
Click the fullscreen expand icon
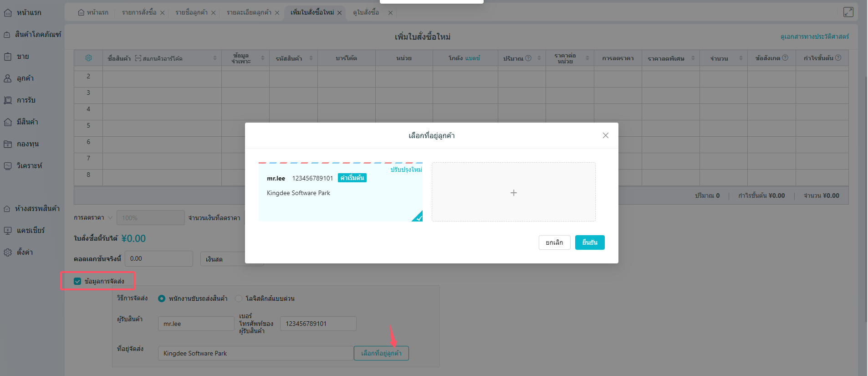[x=848, y=12]
